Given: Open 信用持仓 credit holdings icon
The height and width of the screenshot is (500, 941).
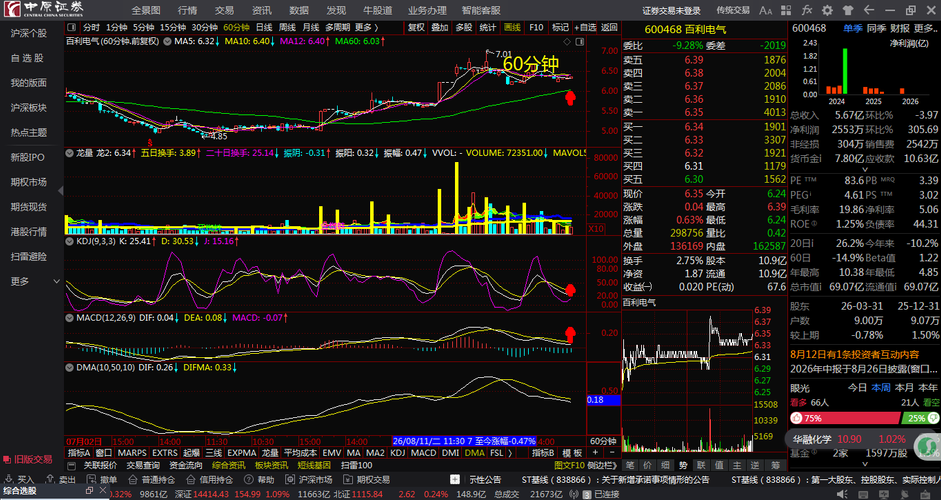Looking at the screenshot, I should 190,480.
